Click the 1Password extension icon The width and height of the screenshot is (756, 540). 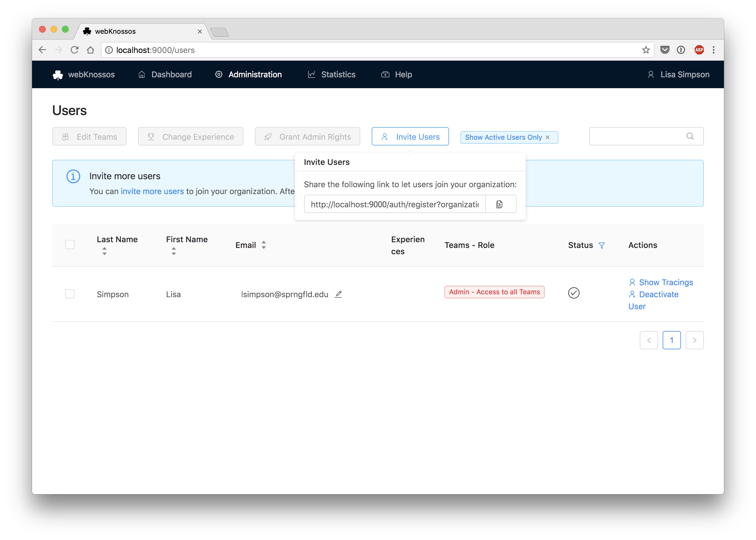pos(681,50)
